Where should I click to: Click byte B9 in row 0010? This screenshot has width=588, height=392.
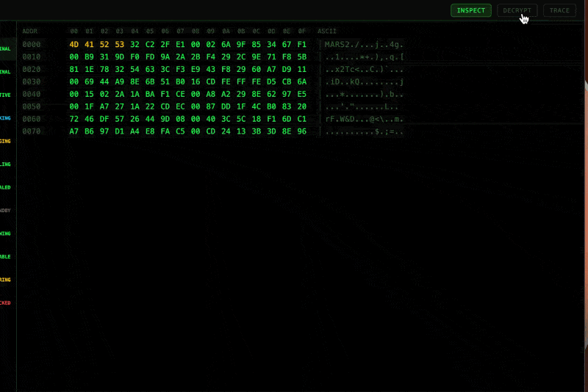pos(89,57)
